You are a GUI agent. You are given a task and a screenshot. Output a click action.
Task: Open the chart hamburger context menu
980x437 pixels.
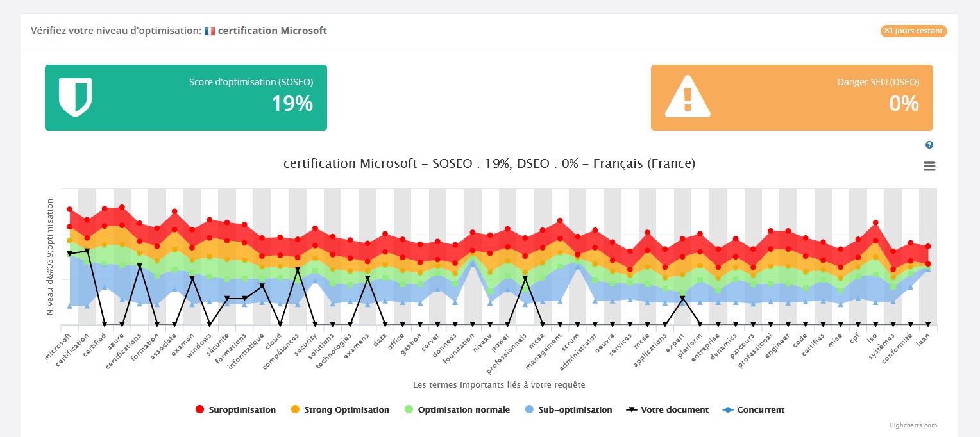click(929, 166)
